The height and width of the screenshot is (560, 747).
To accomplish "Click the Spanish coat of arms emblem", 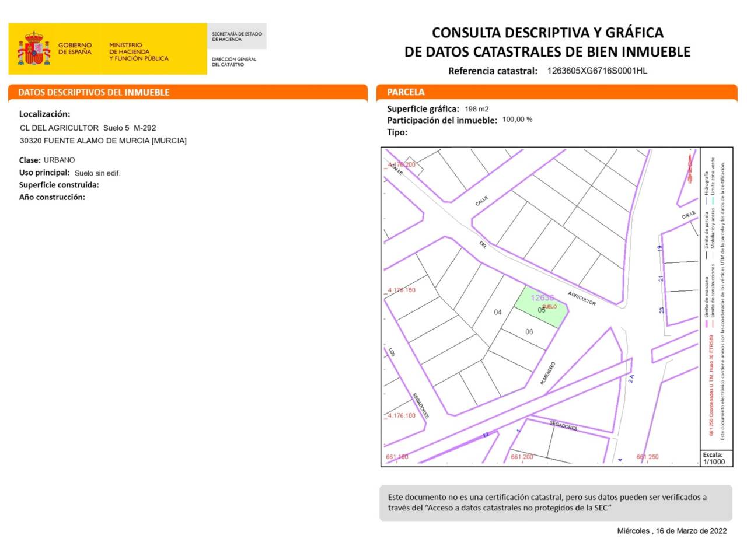I will pos(34,48).
